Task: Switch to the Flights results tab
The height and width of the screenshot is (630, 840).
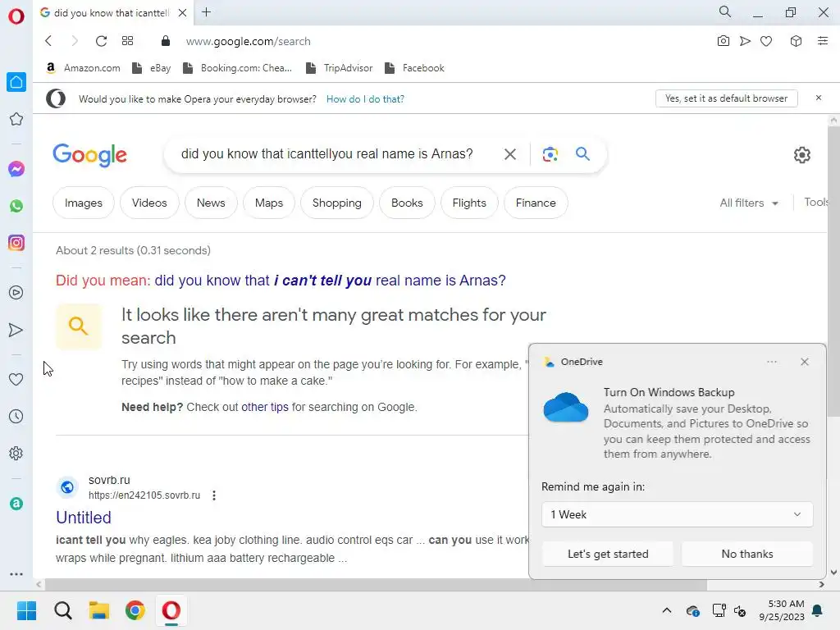Action: click(x=469, y=203)
